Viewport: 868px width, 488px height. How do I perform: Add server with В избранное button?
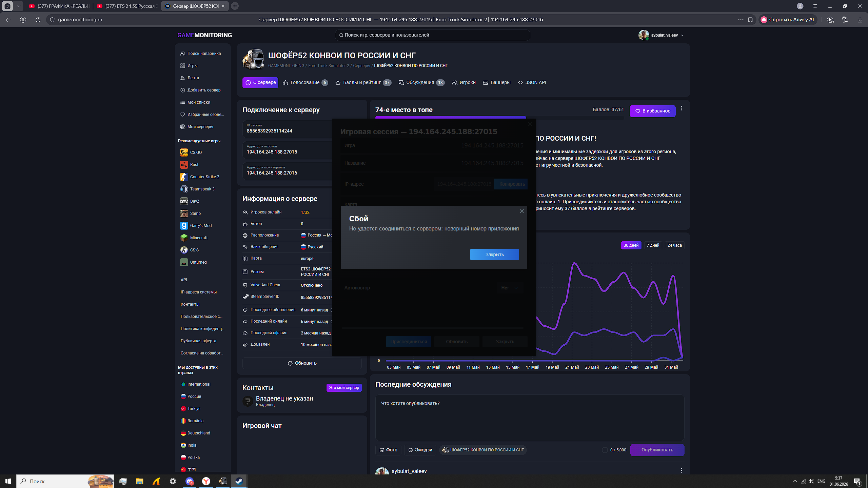(652, 111)
